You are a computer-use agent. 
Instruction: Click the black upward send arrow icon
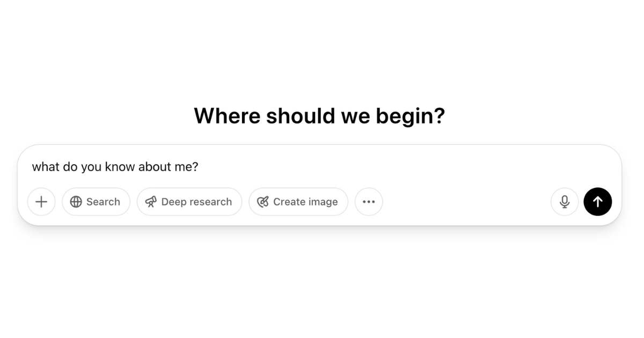pos(598,202)
